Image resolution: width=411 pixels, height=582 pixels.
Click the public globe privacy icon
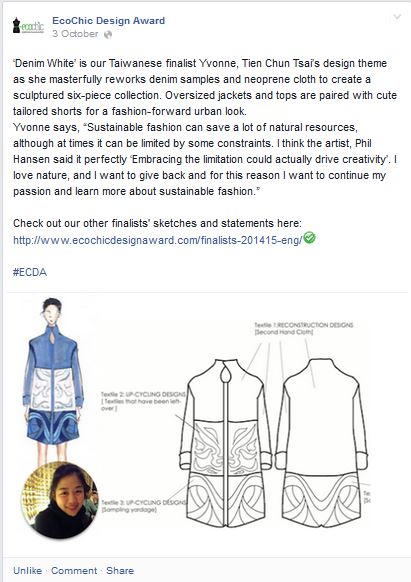pyautogui.click(x=108, y=35)
